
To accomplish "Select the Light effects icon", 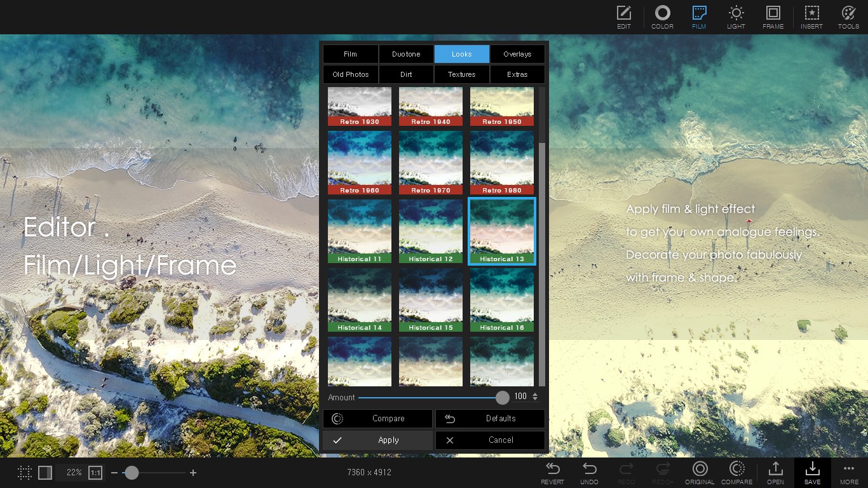I will (x=736, y=17).
